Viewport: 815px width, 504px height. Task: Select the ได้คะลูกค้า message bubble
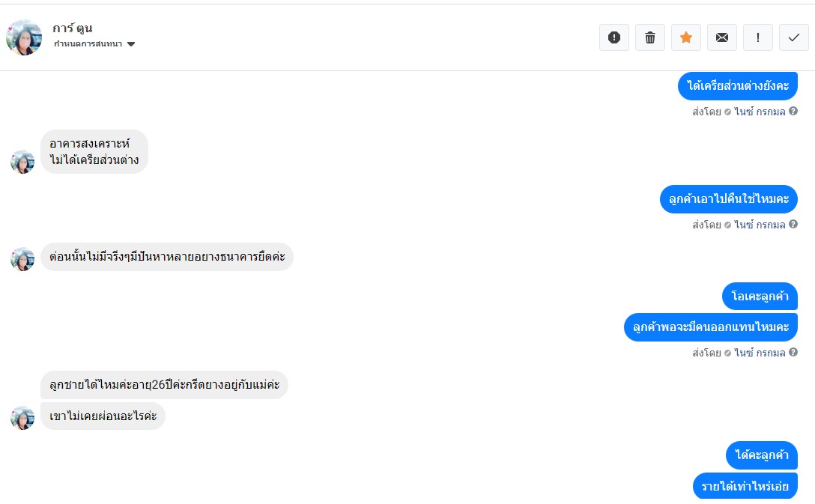[762, 455]
